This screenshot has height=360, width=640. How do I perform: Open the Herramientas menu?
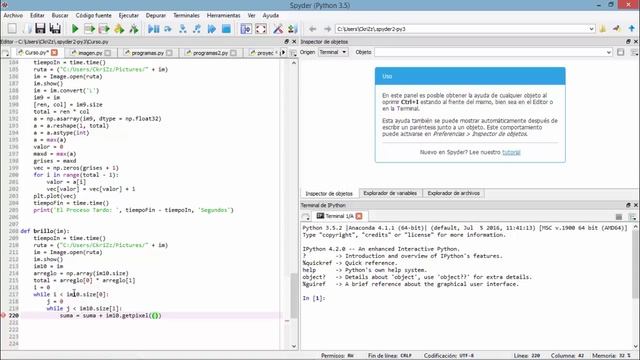[x=223, y=15]
